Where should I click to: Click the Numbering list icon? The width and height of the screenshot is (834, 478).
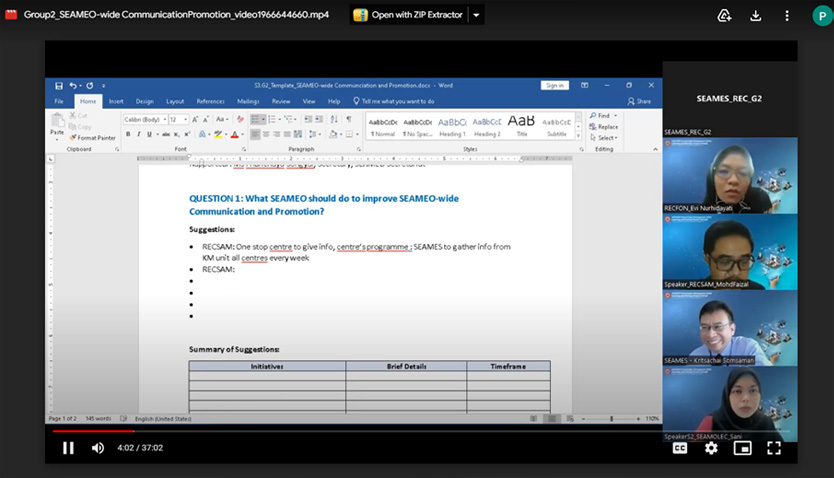[272, 120]
